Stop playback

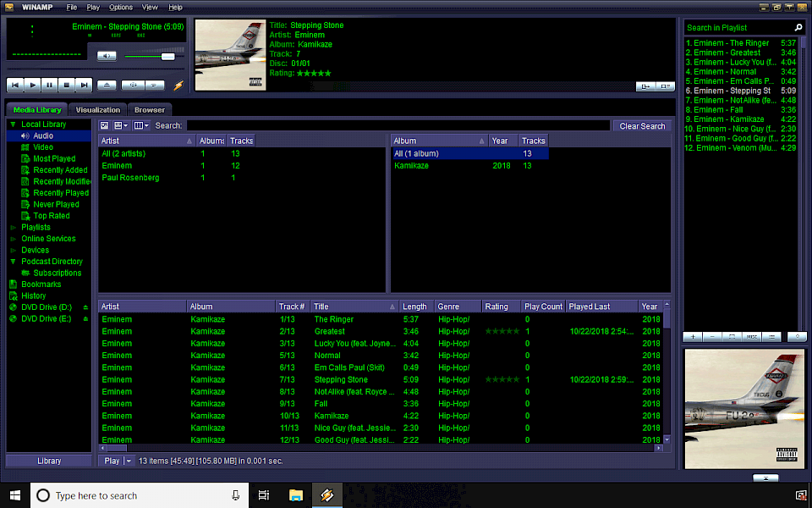click(x=66, y=85)
